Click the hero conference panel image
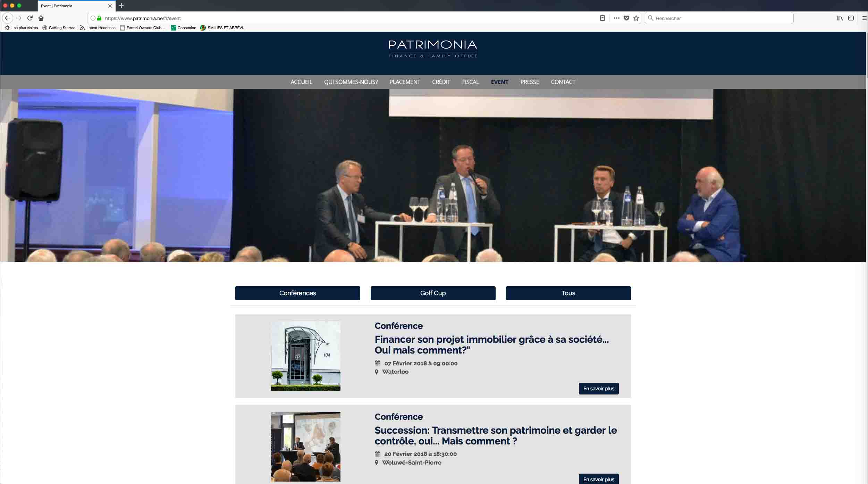Screen dimensions: 868x484 click(x=433, y=175)
